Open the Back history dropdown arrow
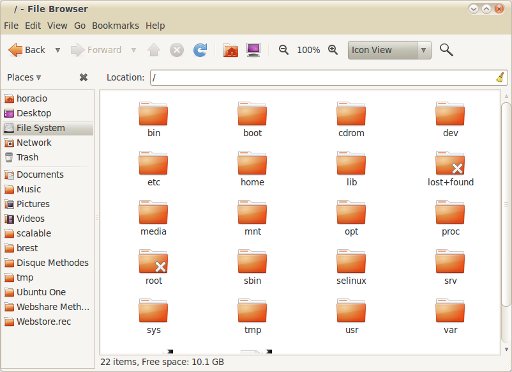This screenshot has width=512, height=372. click(58, 50)
